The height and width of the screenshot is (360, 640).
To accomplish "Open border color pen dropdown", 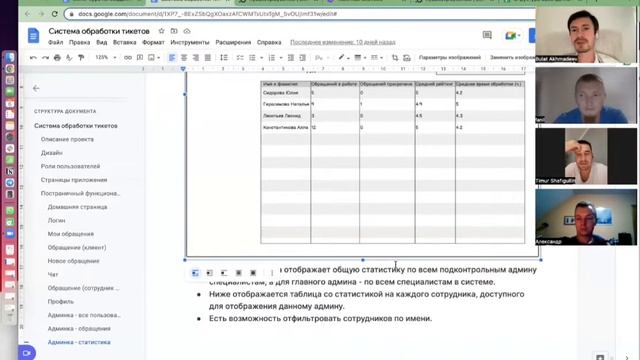I will pos(343,58).
